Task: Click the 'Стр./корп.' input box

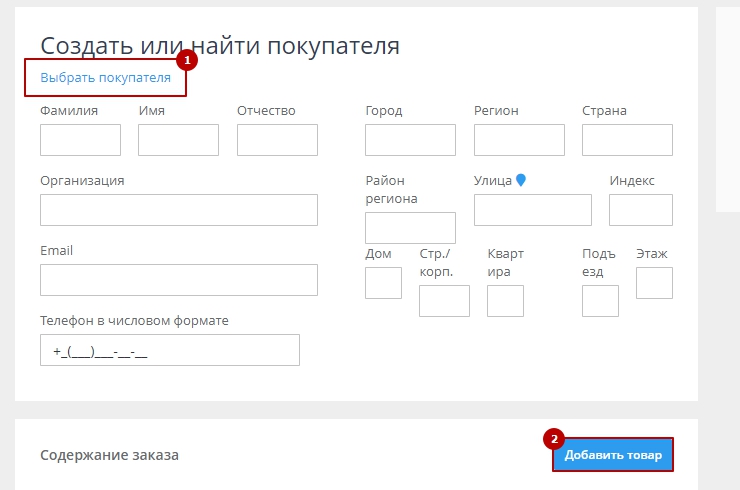Action: tap(444, 301)
